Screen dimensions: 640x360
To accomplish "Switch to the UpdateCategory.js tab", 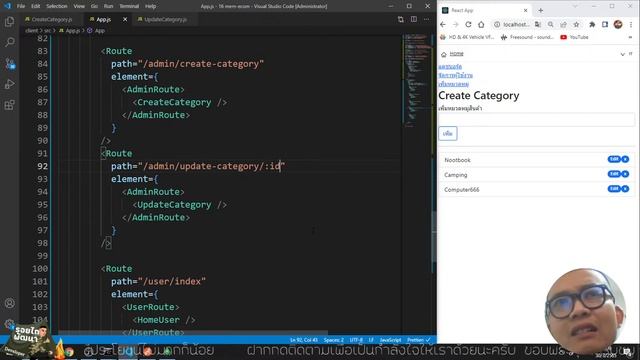I will click(x=166, y=19).
